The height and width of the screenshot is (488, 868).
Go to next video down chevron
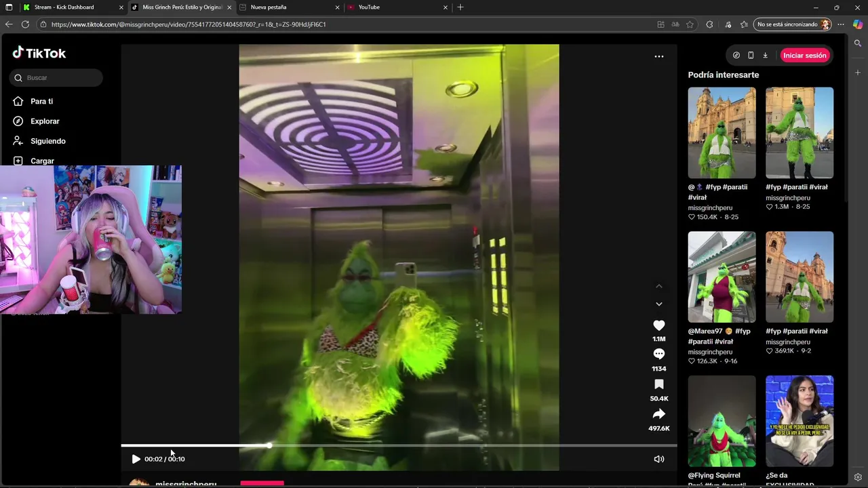click(658, 304)
